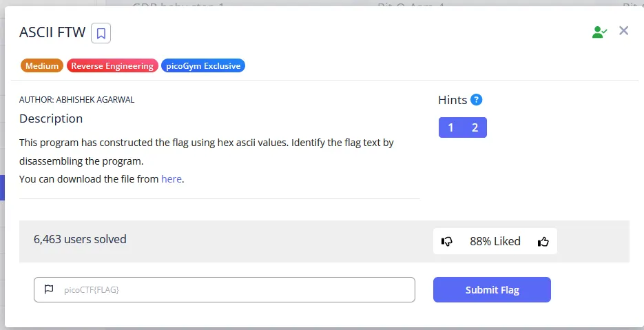The height and width of the screenshot is (330, 644).
Task: Reveal hint number 1
Action: pos(450,127)
